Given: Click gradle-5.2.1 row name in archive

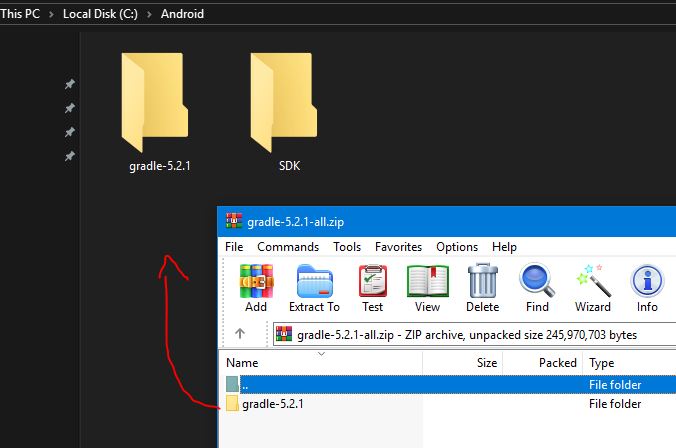Looking at the screenshot, I should tap(273, 404).
